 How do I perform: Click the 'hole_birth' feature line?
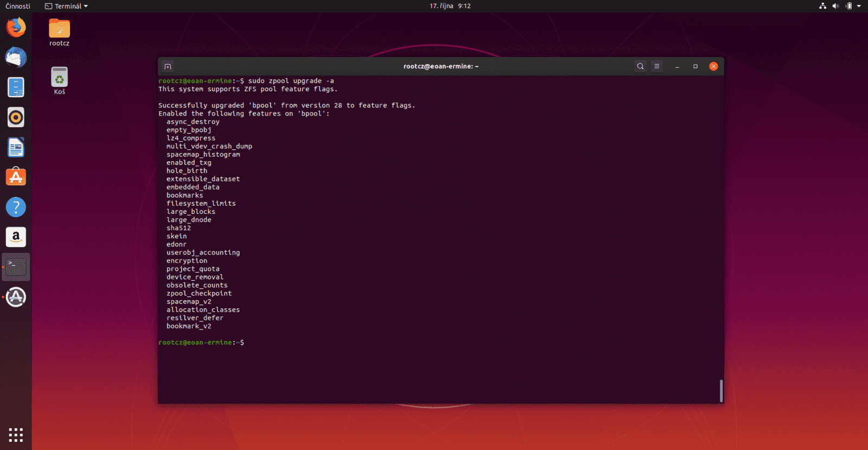click(x=187, y=170)
